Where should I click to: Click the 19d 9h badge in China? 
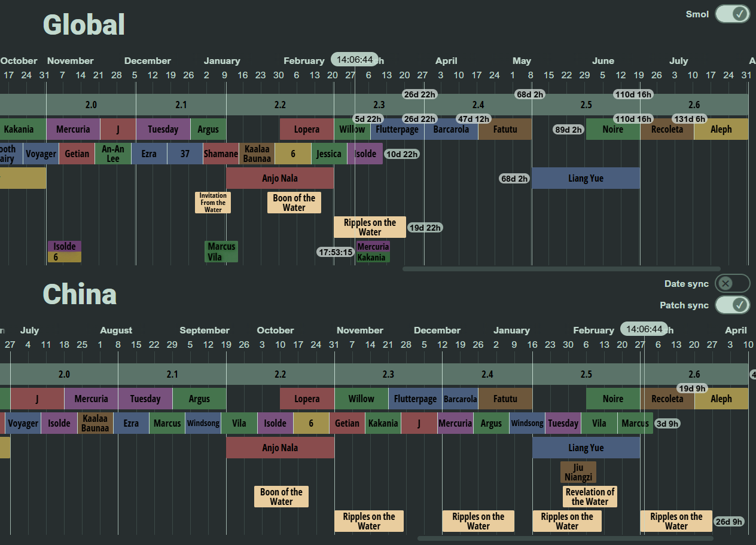click(x=693, y=388)
